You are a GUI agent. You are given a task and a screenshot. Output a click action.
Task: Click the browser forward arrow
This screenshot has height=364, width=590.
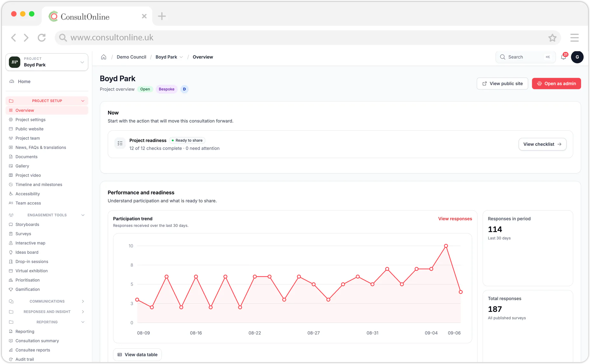(26, 38)
